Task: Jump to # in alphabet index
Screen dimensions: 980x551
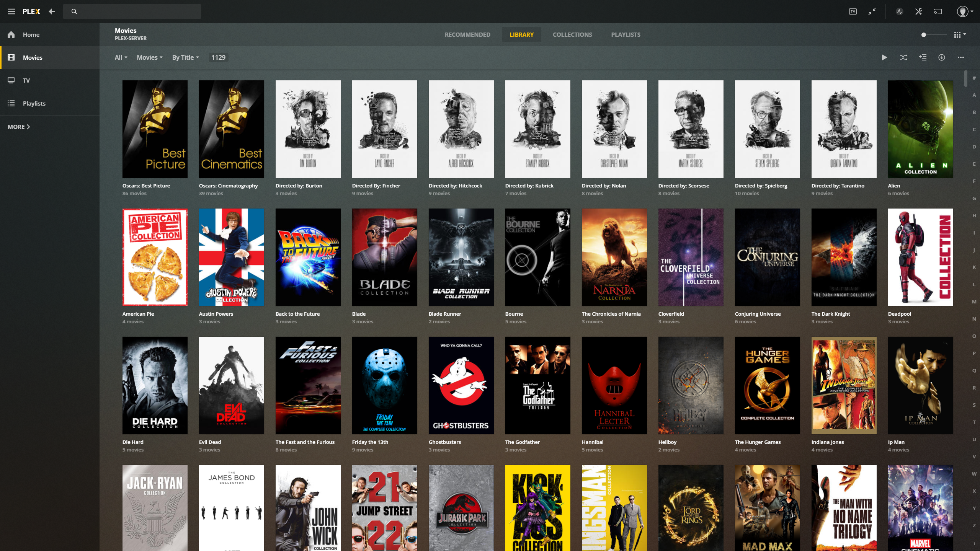Action: pyautogui.click(x=974, y=78)
